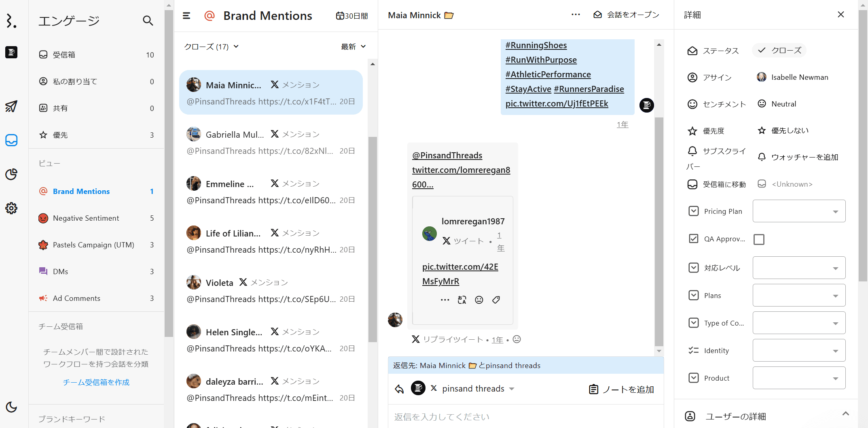The image size is (868, 428).
Task: Open the Publishing paper plane icon
Action: [11, 106]
